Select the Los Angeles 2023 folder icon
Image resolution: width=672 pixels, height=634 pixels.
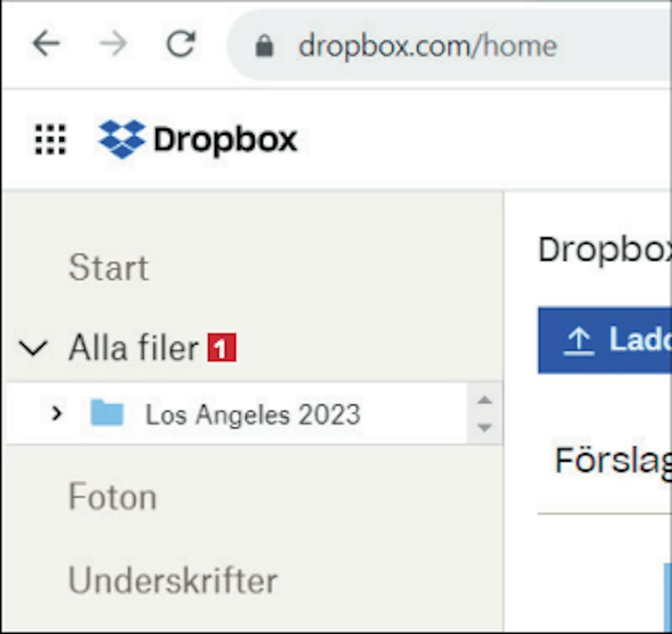[107, 413]
